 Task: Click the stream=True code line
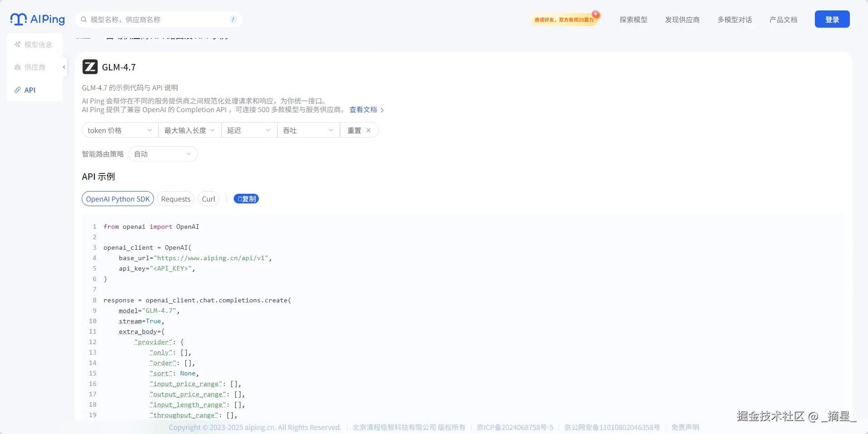click(142, 321)
